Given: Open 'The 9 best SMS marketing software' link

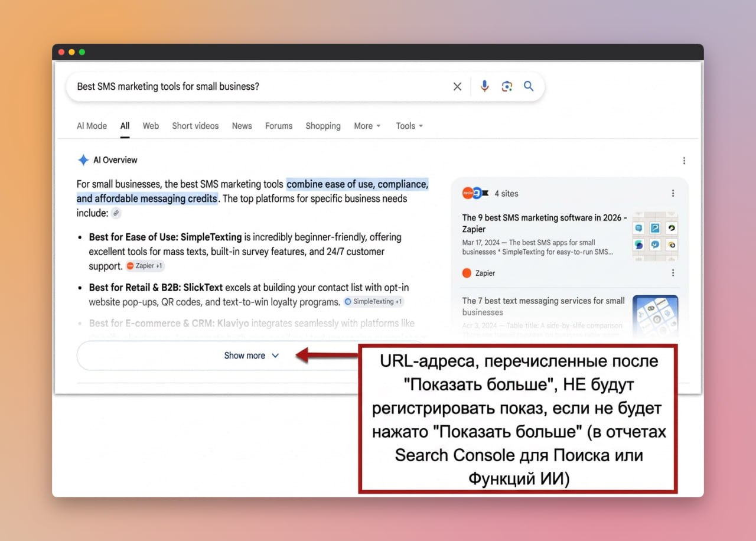Looking at the screenshot, I should [545, 223].
